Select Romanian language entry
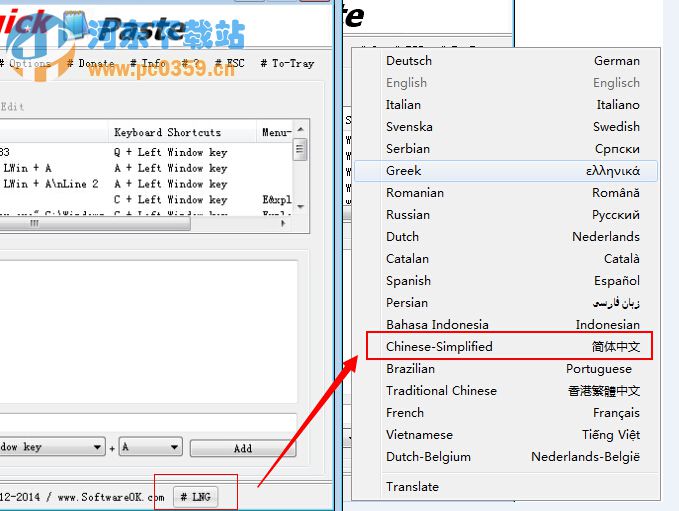 coord(506,193)
